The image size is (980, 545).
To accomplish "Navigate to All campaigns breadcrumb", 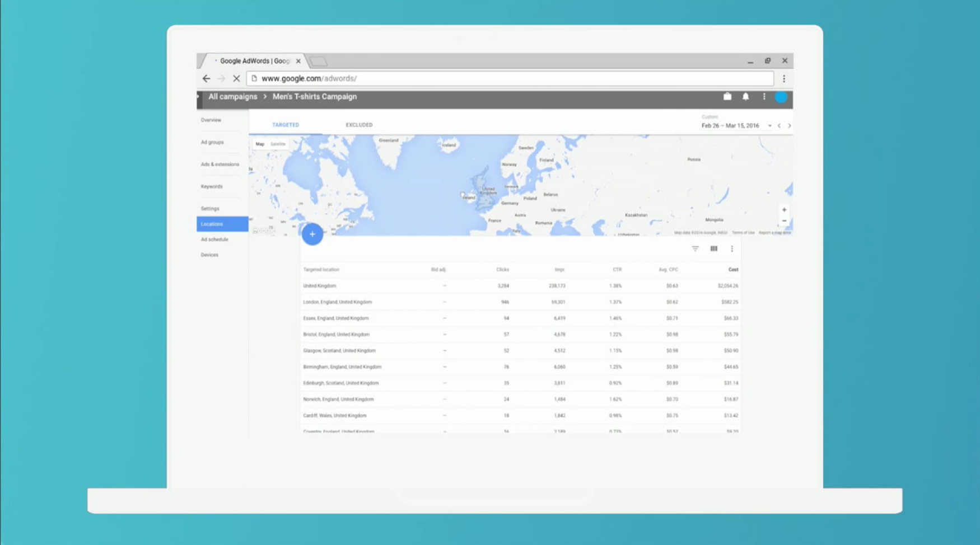I will pyautogui.click(x=233, y=96).
